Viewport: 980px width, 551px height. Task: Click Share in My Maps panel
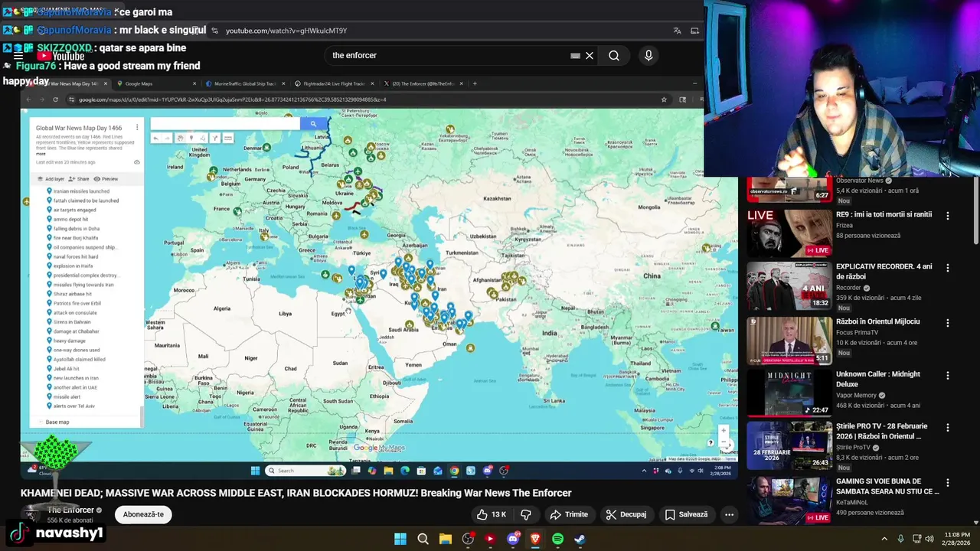pyautogui.click(x=79, y=179)
